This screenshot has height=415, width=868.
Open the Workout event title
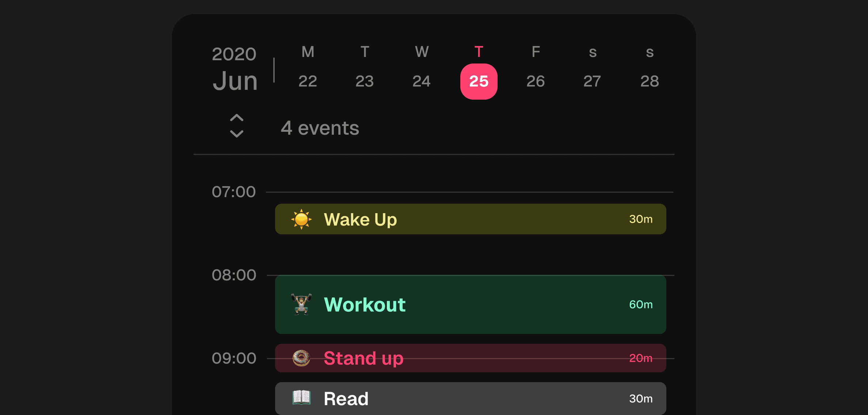[x=365, y=304]
